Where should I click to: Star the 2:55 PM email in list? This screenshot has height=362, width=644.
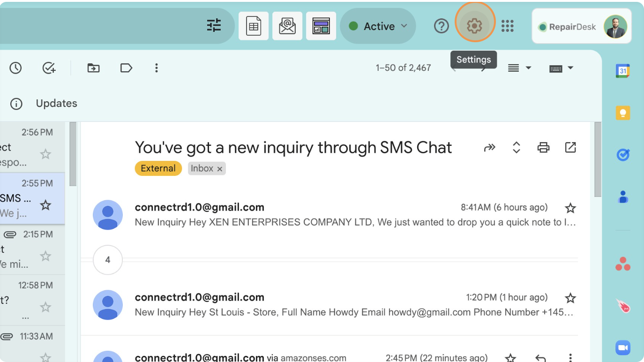(45, 205)
